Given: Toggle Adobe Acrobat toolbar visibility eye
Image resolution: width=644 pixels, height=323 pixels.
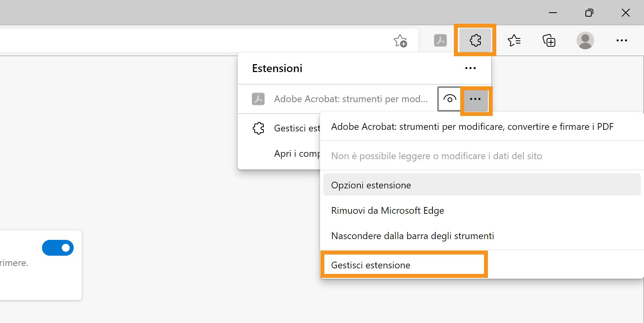Looking at the screenshot, I should click(450, 99).
